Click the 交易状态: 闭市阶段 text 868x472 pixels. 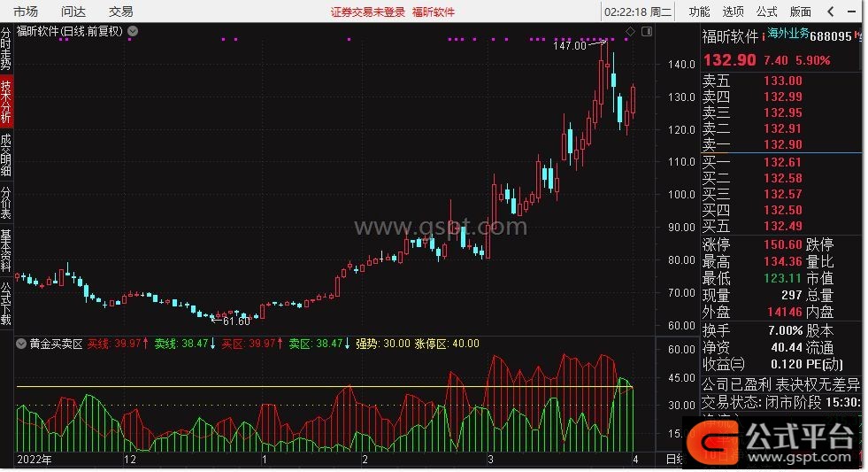(763, 403)
